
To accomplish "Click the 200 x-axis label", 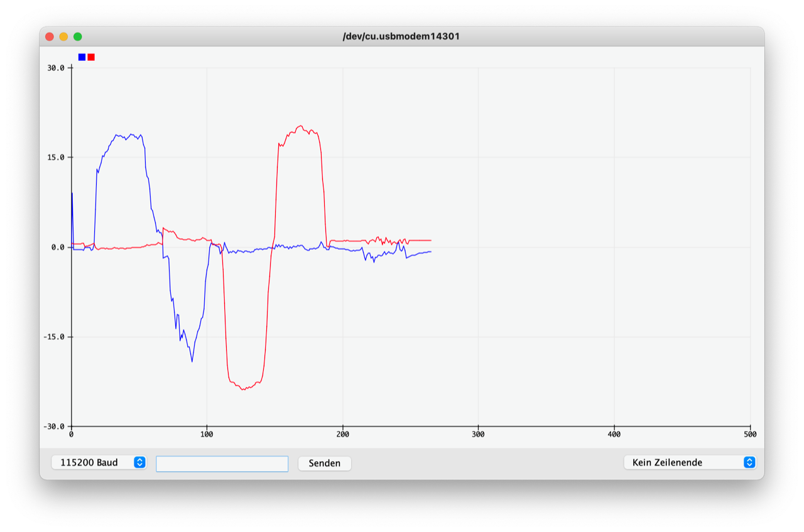I will [342, 434].
